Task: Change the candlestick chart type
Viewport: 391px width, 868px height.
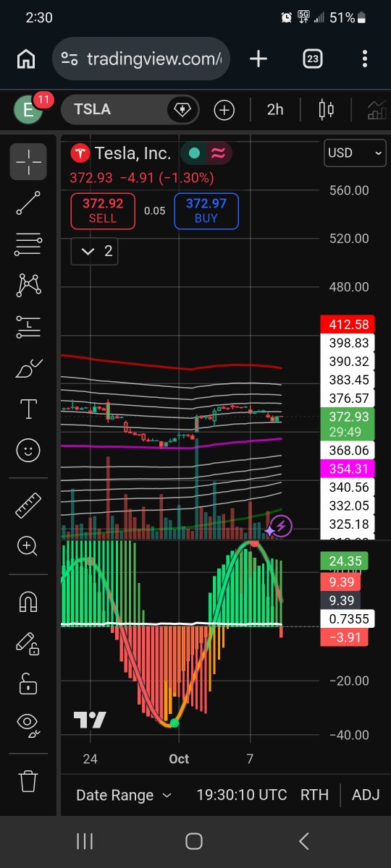Action: [327, 110]
